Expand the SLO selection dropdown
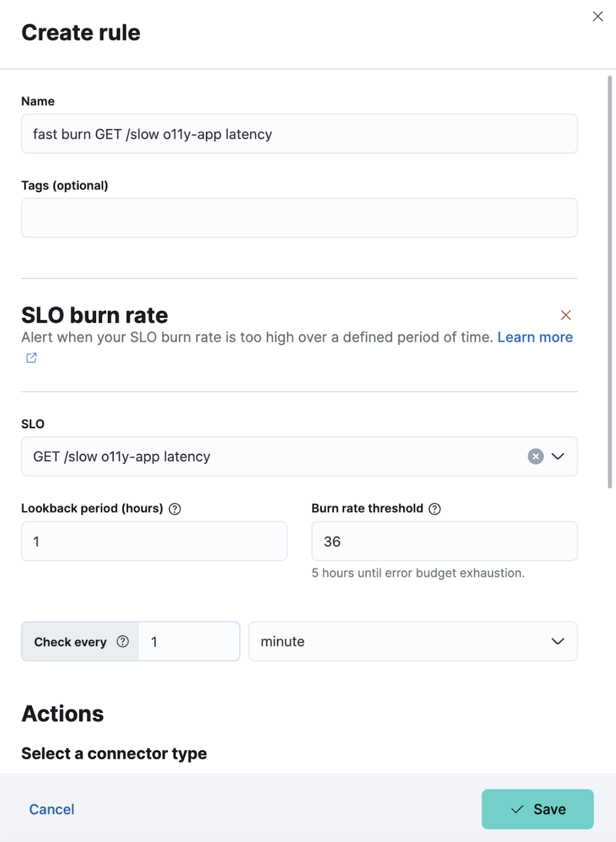Image resolution: width=616 pixels, height=842 pixels. click(558, 456)
